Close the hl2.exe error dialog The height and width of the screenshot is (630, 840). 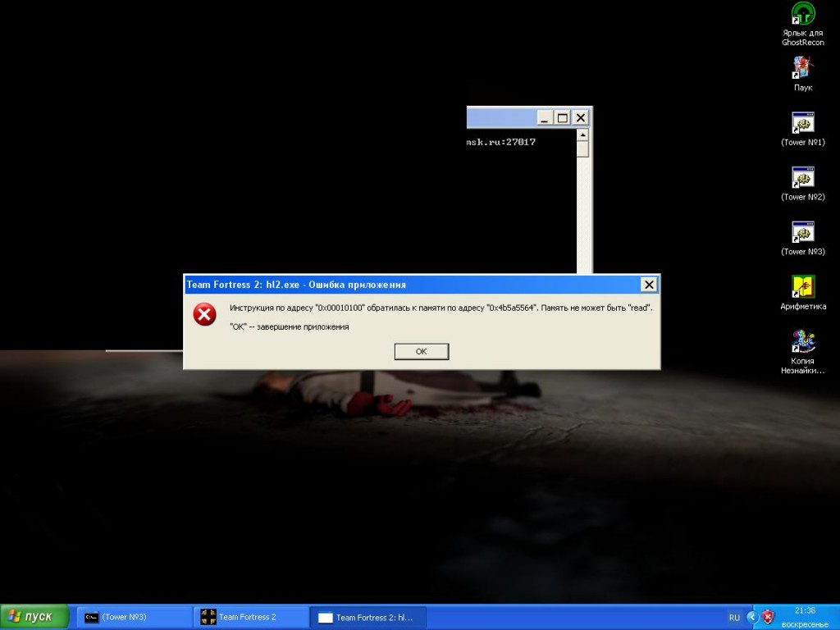pyautogui.click(x=649, y=285)
